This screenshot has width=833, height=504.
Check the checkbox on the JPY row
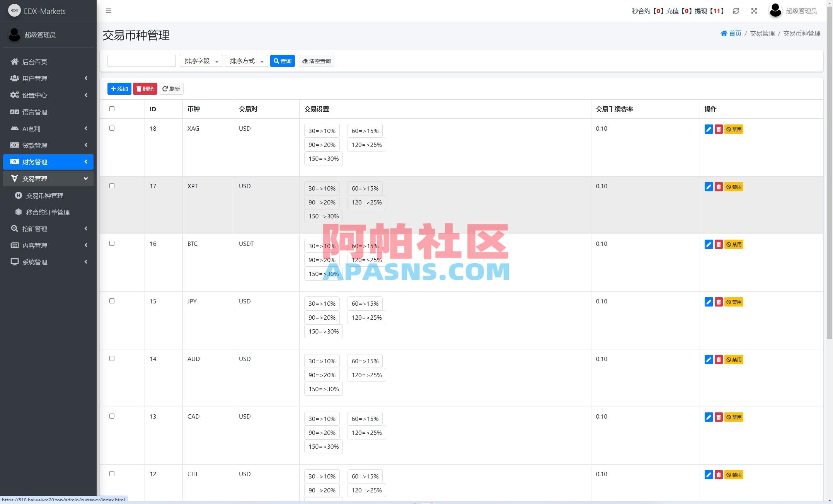112,301
